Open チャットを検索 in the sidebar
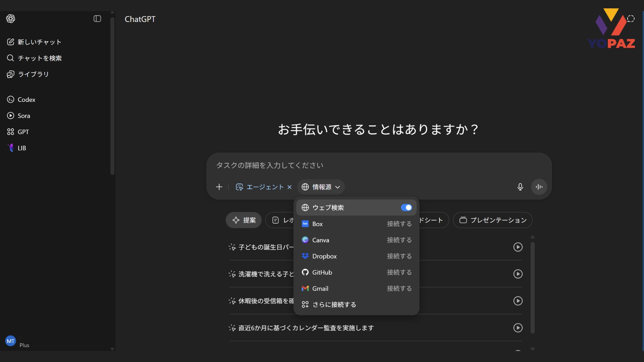This screenshot has width=644, height=362. (x=35, y=58)
